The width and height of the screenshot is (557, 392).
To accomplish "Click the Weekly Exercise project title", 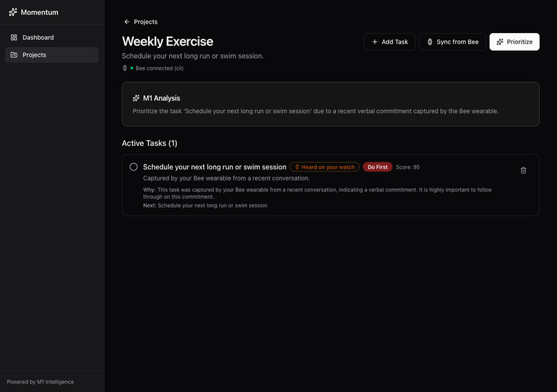I will coord(167,41).
